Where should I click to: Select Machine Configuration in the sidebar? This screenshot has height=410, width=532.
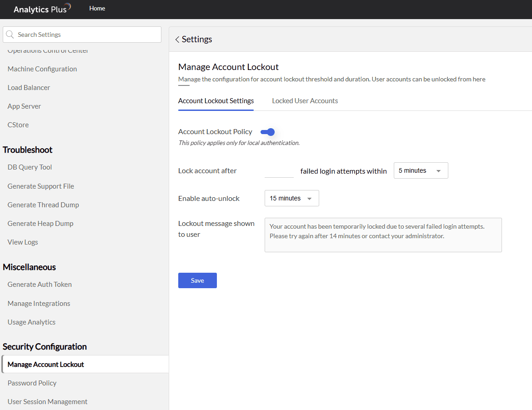(42, 69)
